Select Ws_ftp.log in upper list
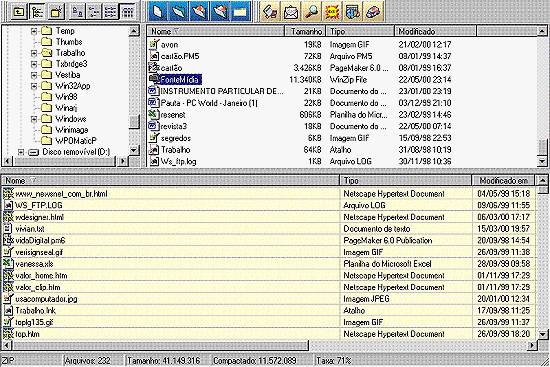The image size is (550, 367). [179, 161]
